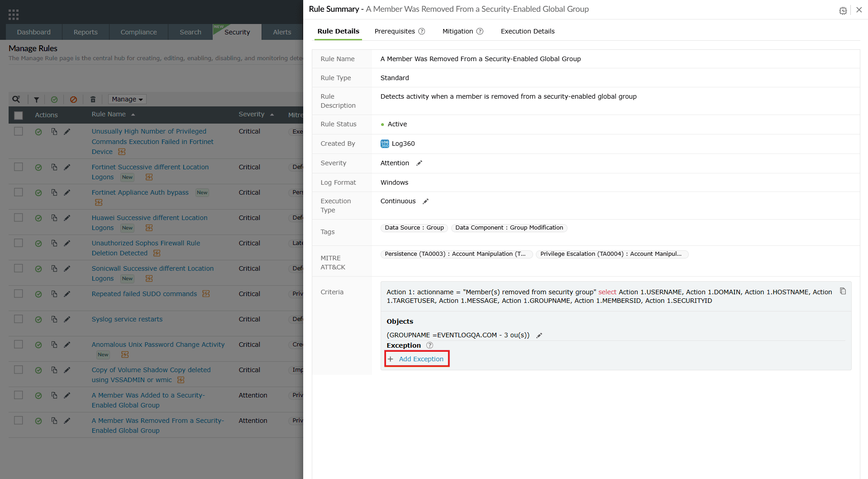Clone the Fortinet Successive different Location rule

[54, 167]
